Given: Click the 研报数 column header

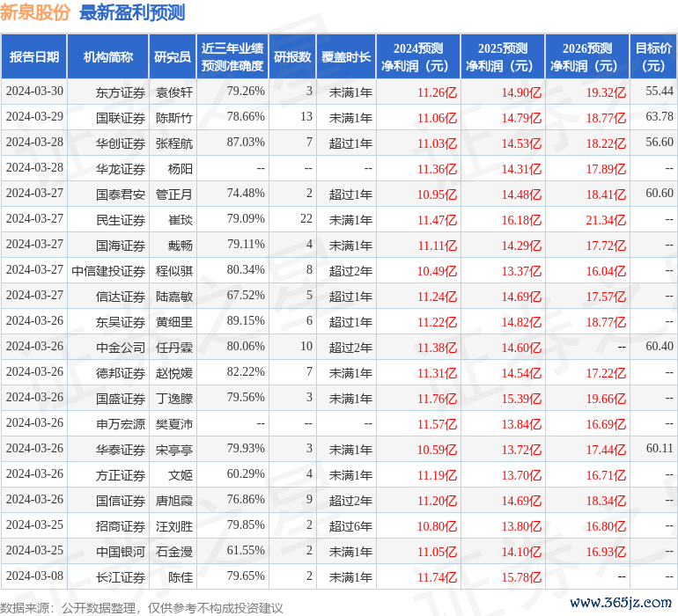Looking at the screenshot, I should (291, 57).
